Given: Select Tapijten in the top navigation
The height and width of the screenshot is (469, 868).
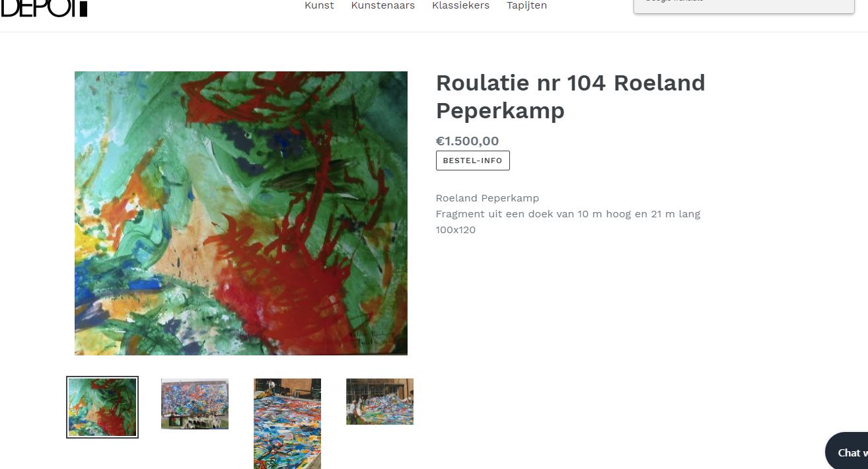Looking at the screenshot, I should click(x=526, y=5).
